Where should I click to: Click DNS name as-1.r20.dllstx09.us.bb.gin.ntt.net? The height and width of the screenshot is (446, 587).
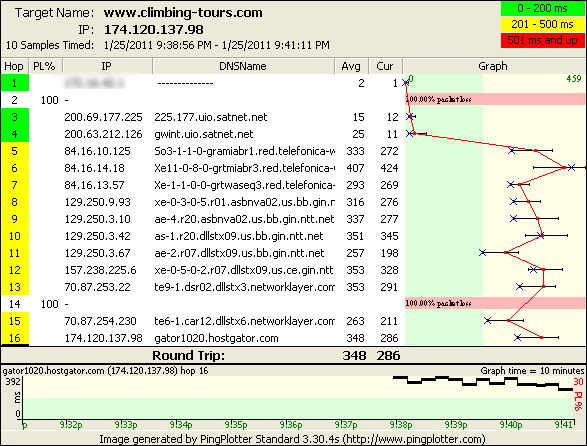click(x=239, y=236)
